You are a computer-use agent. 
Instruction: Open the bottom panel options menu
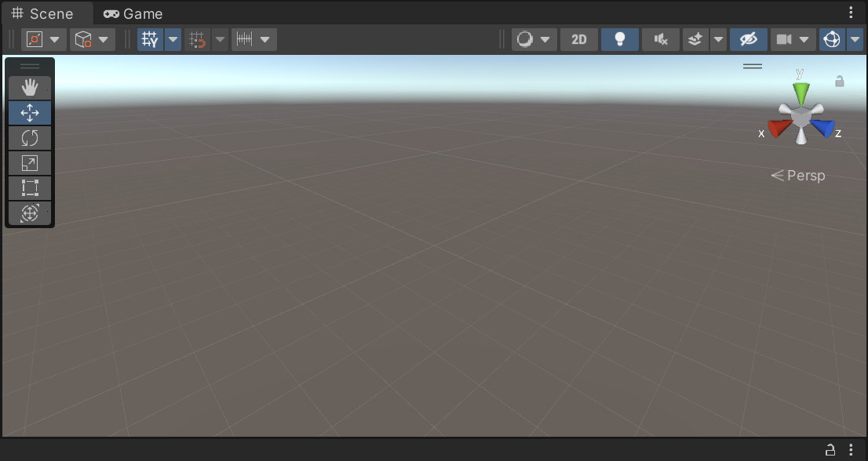(x=851, y=449)
